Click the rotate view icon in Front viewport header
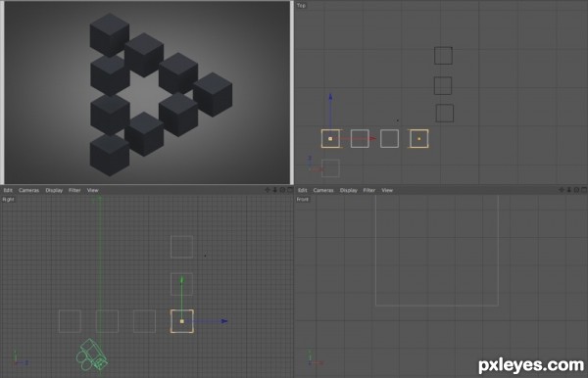Image resolution: width=588 pixels, height=378 pixels. click(x=576, y=190)
